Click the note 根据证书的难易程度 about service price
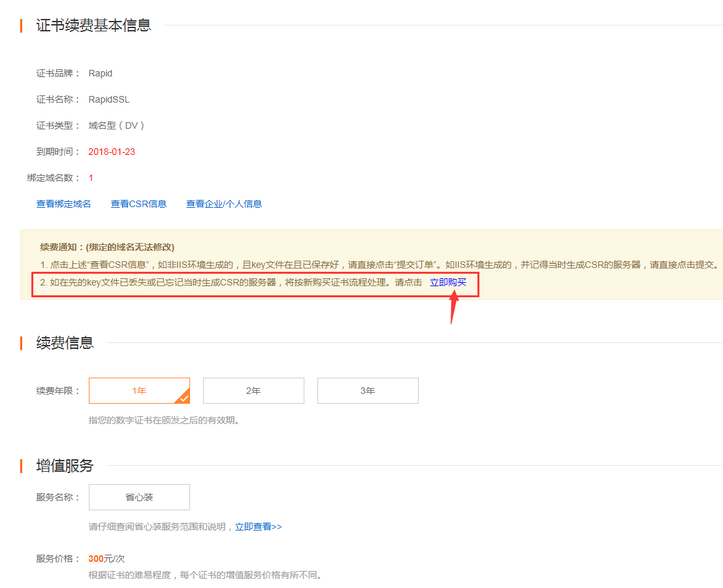Image resolution: width=723 pixels, height=588 pixels. (205, 575)
